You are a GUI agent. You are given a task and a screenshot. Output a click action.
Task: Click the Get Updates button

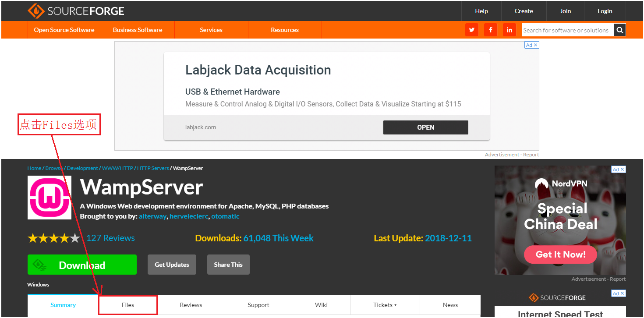(x=172, y=265)
